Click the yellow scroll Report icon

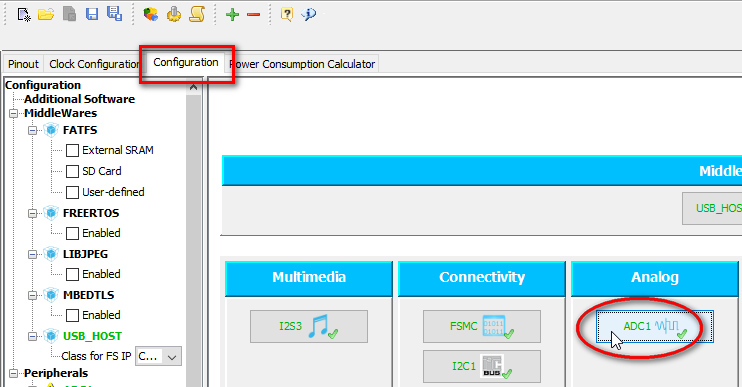pos(197,14)
